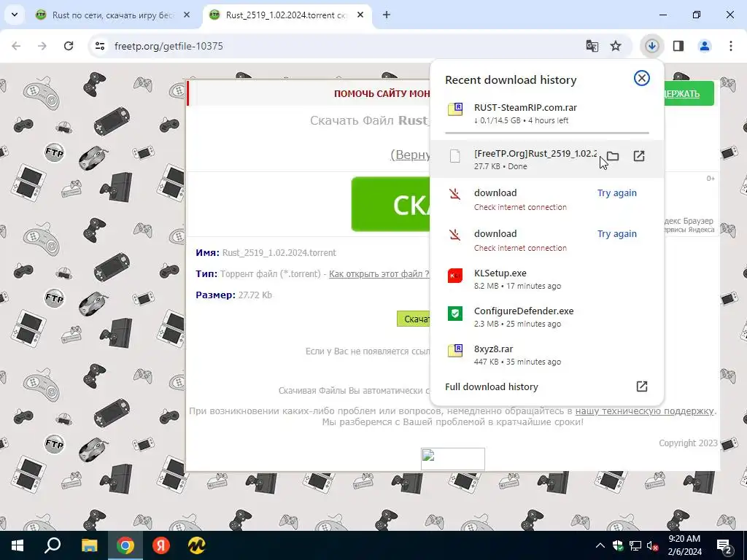Close the Recent download history popup
Screen dimensions: 747x560
point(642,78)
